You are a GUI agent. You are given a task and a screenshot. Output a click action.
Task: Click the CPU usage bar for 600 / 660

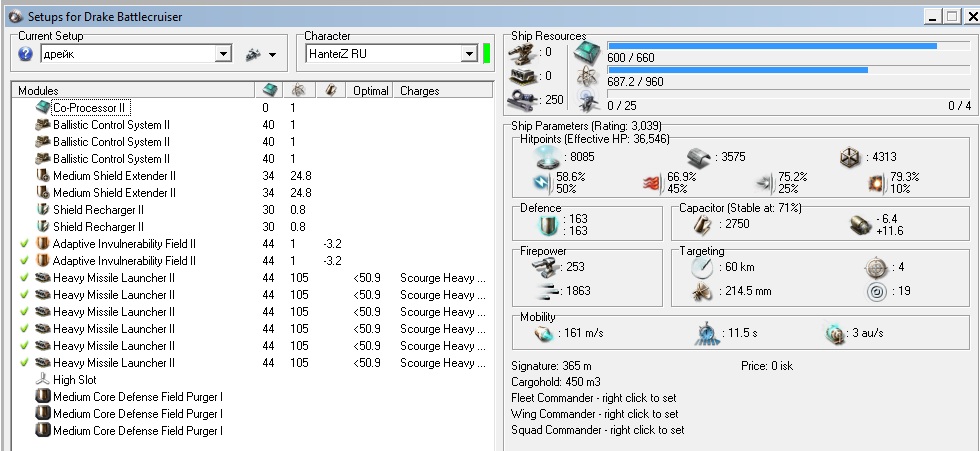[x=789, y=46]
